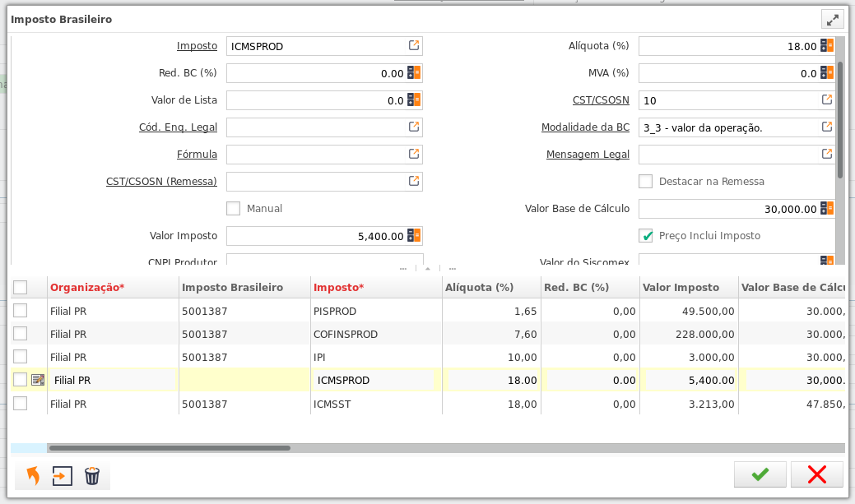
Task: Open calculator for Alíquota (%) field
Action: (827, 46)
